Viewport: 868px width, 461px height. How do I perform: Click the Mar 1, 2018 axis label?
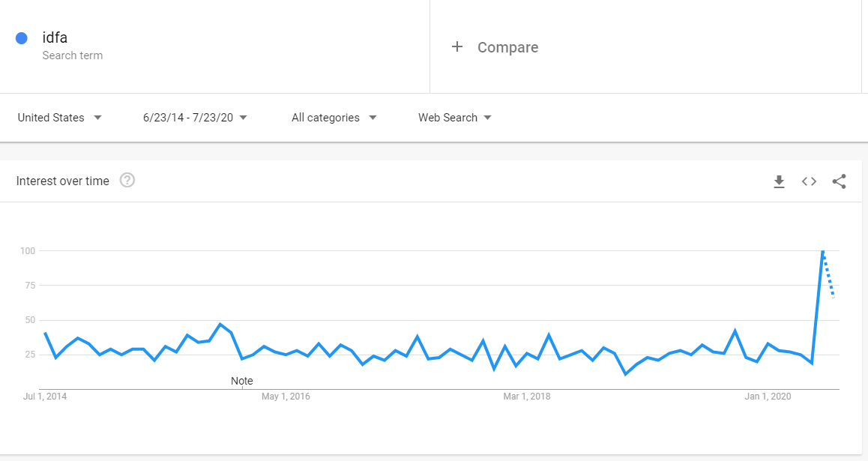point(527,397)
